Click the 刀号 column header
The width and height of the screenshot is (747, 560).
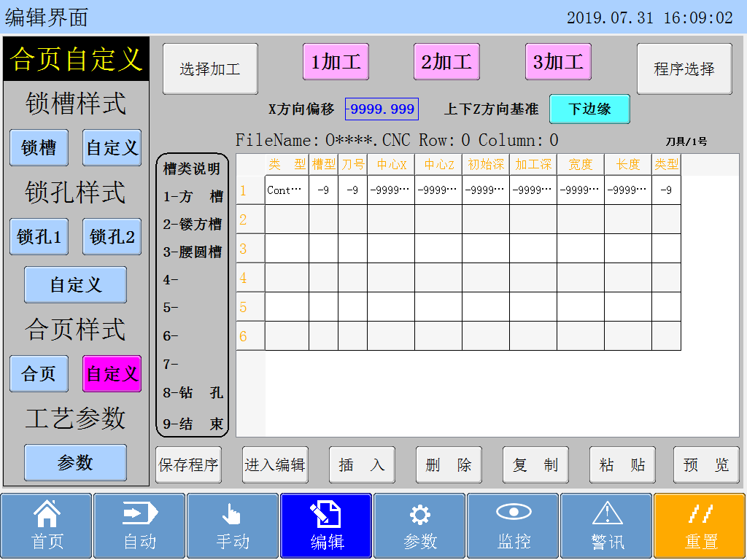coord(352,165)
